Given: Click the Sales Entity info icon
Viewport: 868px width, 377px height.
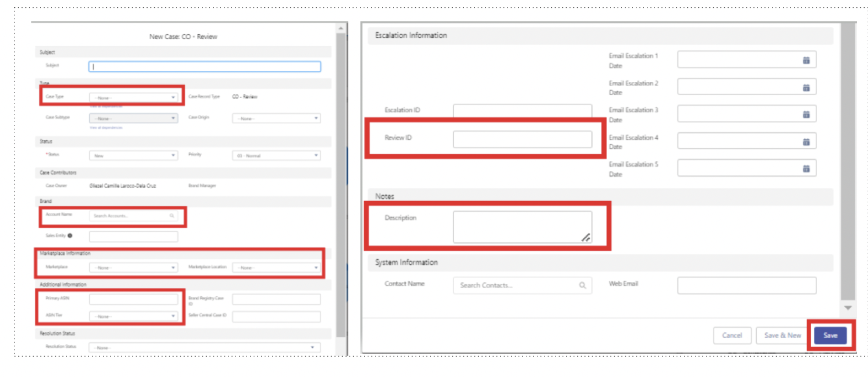Looking at the screenshot, I should click(70, 235).
